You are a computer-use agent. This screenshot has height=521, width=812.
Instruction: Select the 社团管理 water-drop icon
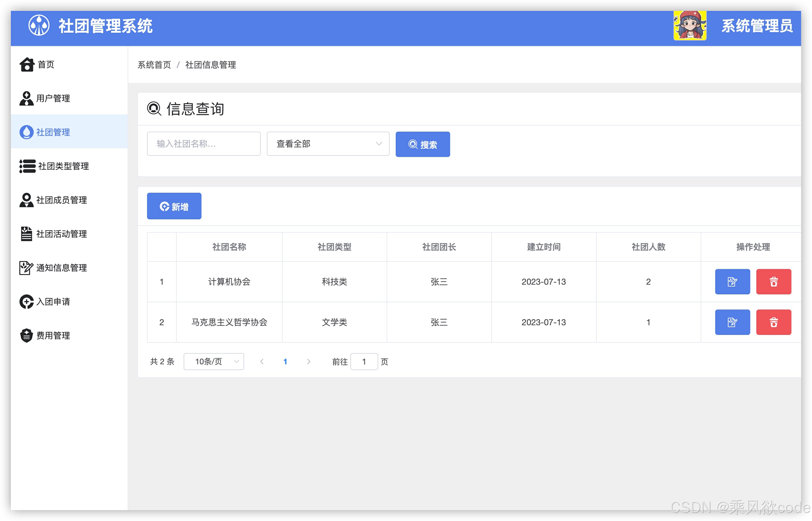(26, 132)
